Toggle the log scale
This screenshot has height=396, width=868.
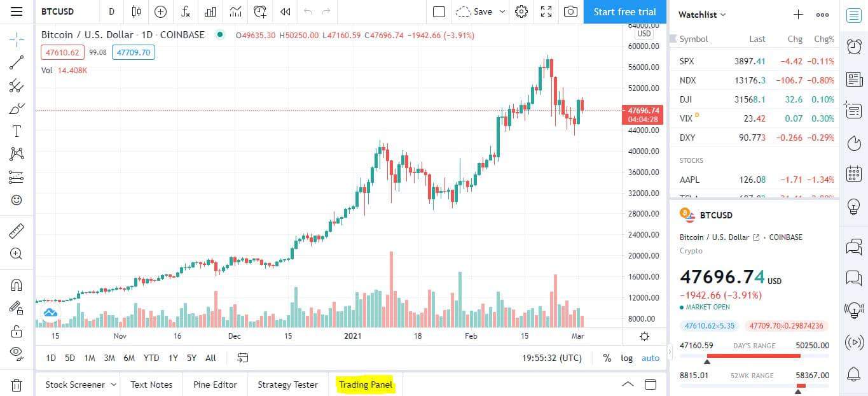[x=627, y=358]
